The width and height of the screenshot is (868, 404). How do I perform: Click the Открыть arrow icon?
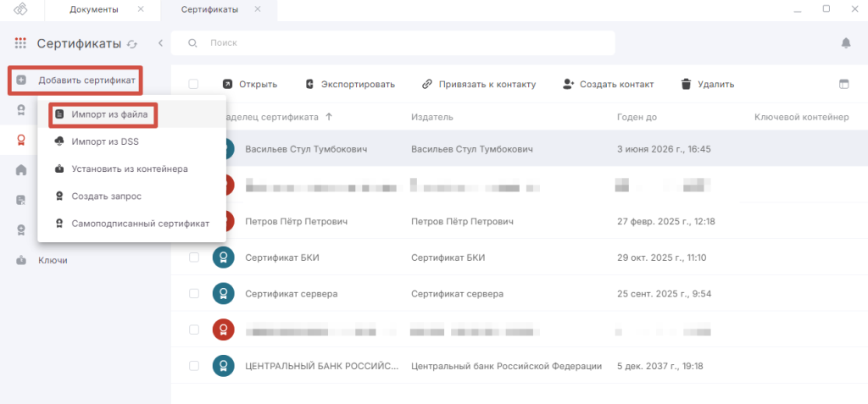pos(227,84)
